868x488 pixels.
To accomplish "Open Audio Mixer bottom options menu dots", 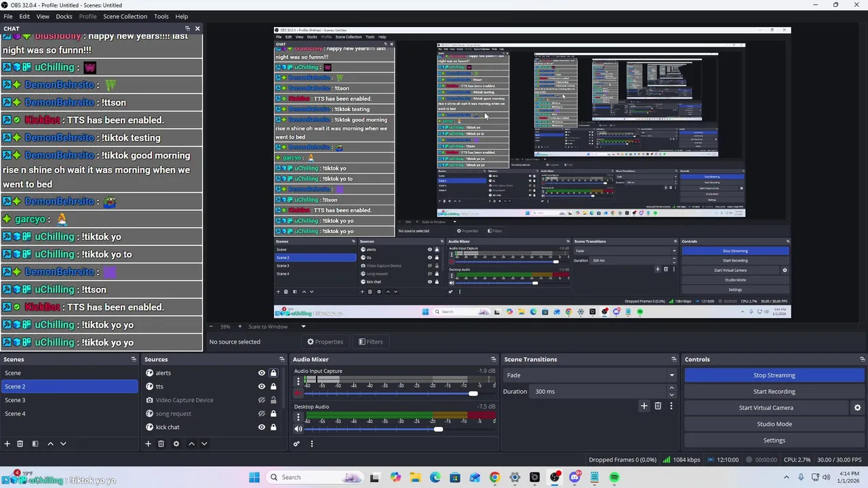I will click(x=311, y=444).
